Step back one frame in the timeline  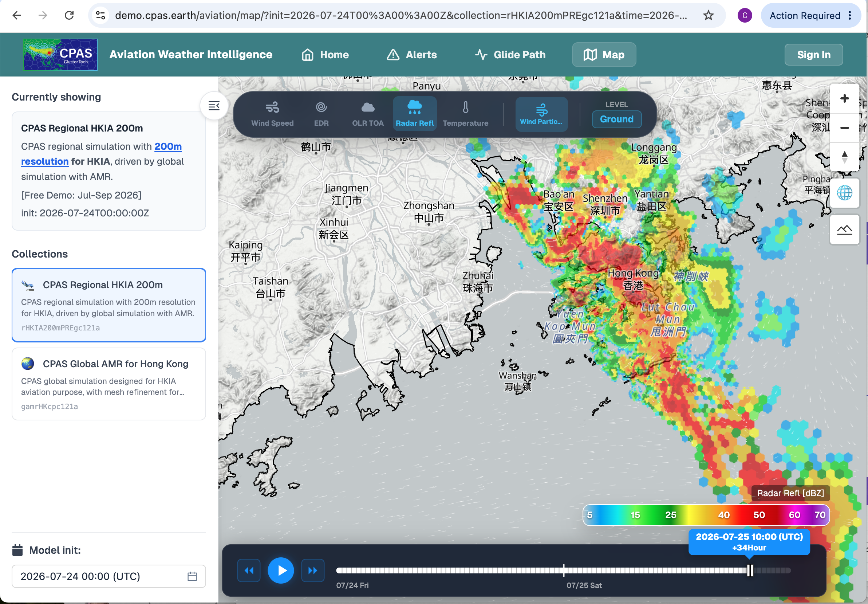249,570
